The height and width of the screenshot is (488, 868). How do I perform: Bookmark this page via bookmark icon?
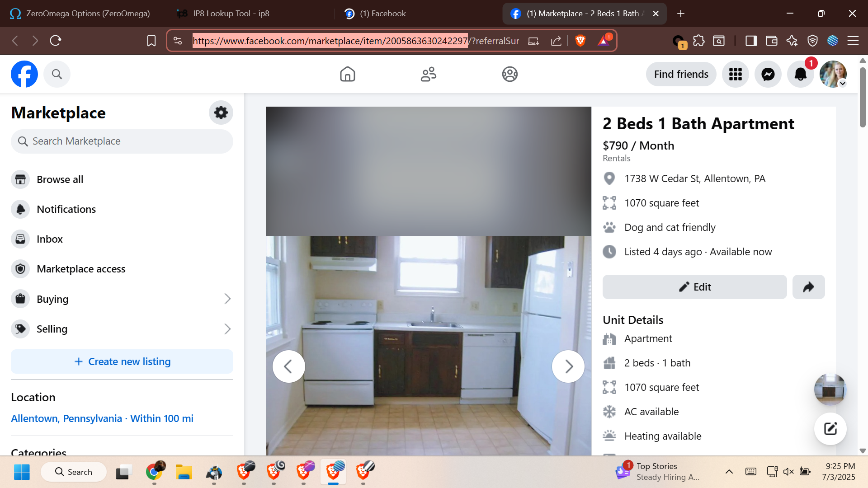coord(151,41)
